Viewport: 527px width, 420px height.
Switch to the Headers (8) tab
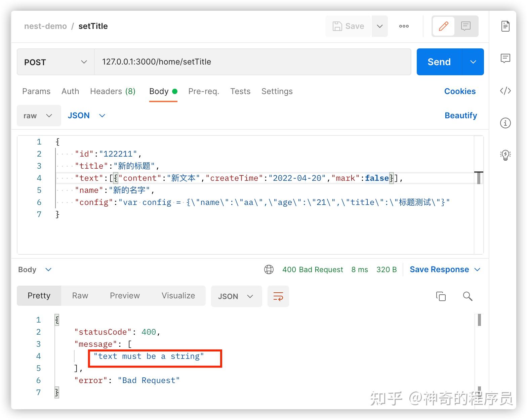(x=113, y=91)
